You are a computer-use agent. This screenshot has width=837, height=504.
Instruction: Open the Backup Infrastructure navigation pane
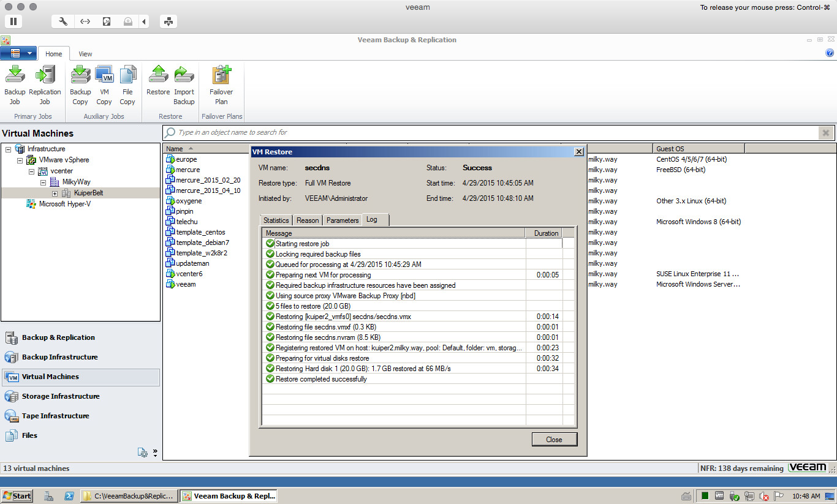click(59, 357)
